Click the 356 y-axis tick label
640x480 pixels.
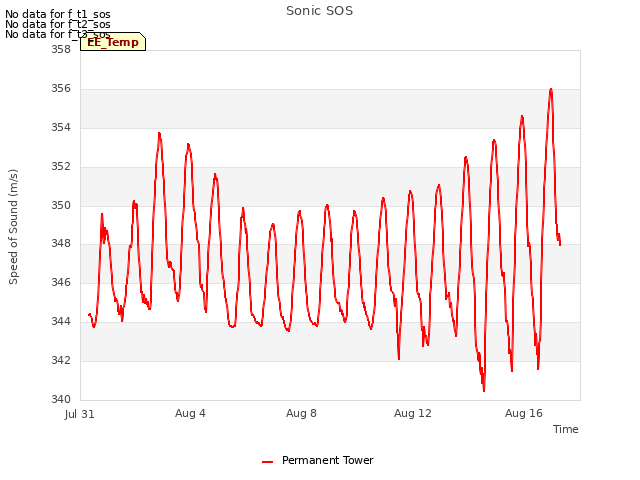[x=61, y=89]
